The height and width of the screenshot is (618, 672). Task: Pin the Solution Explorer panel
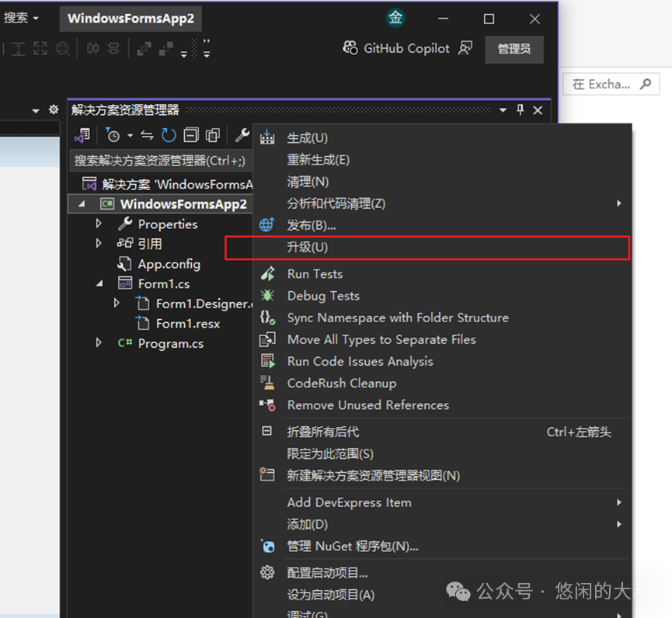coord(521,110)
